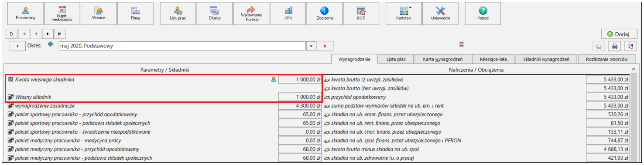This screenshot has width=644, height=165.
Task: Go to next period with red right arrow
Action: click(x=325, y=46)
